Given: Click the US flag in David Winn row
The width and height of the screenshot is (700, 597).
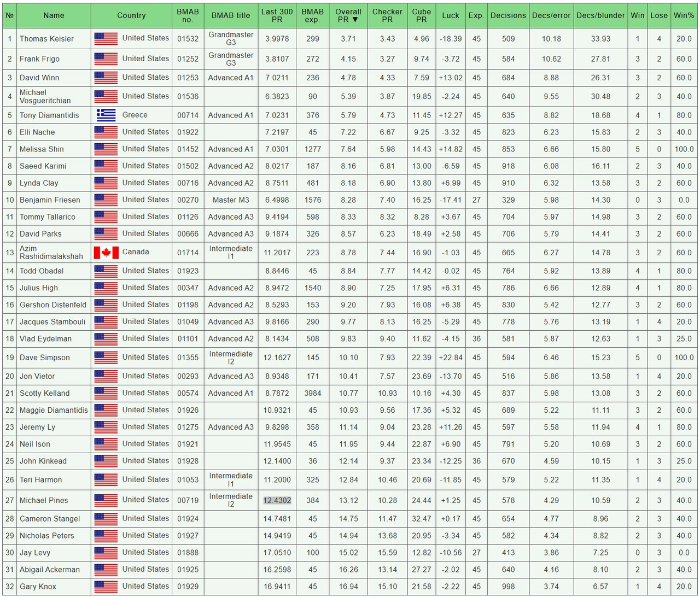Looking at the screenshot, I should (x=106, y=78).
